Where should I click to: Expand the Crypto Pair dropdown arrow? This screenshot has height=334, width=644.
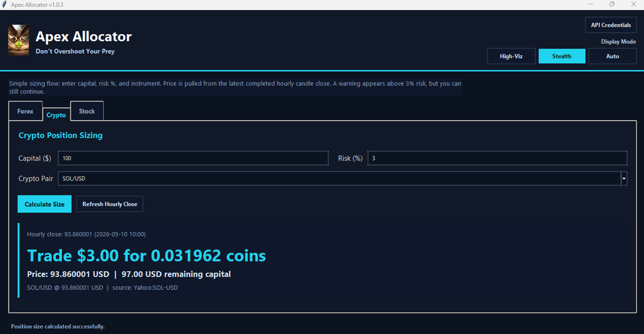[624, 178]
